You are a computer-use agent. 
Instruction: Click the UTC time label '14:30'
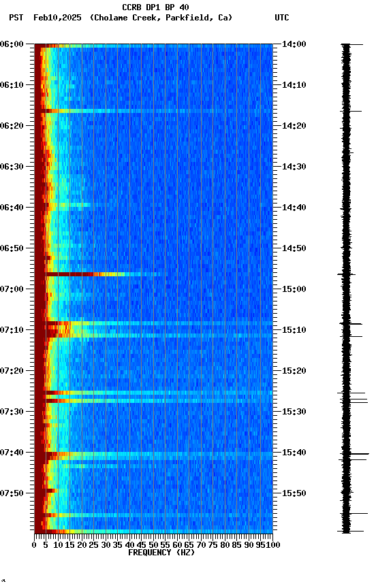tap(294, 167)
